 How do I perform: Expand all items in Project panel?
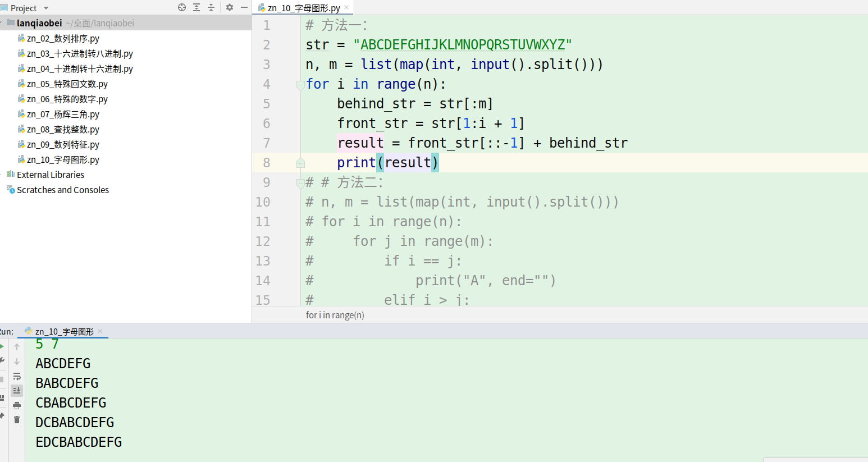click(x=197, y=7)
